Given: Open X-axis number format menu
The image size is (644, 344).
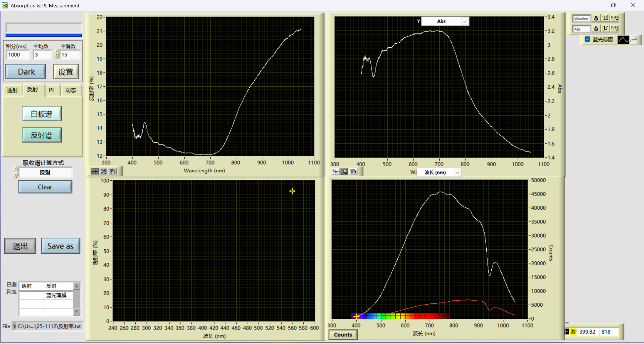Looking at the screenshot, I should click(614, 18).
